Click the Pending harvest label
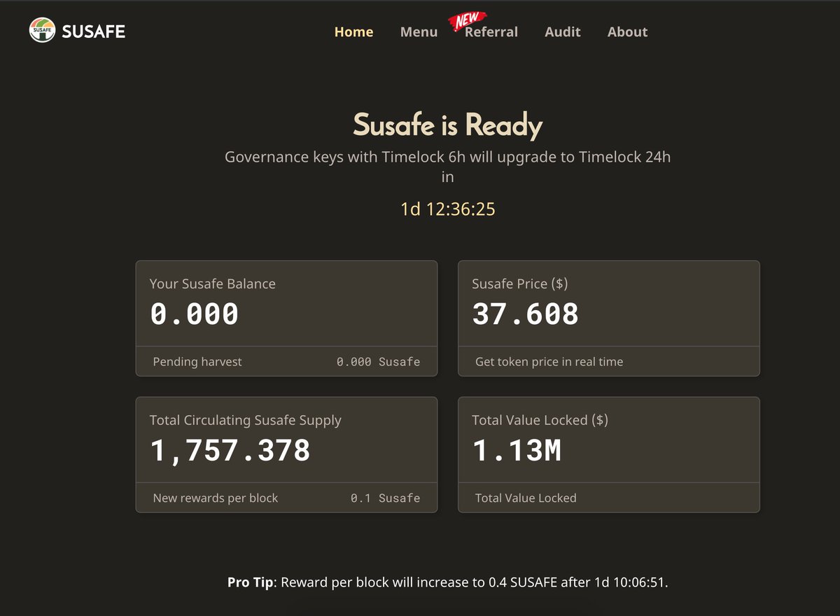The image size is (840, 616). (x=197, y=362)
